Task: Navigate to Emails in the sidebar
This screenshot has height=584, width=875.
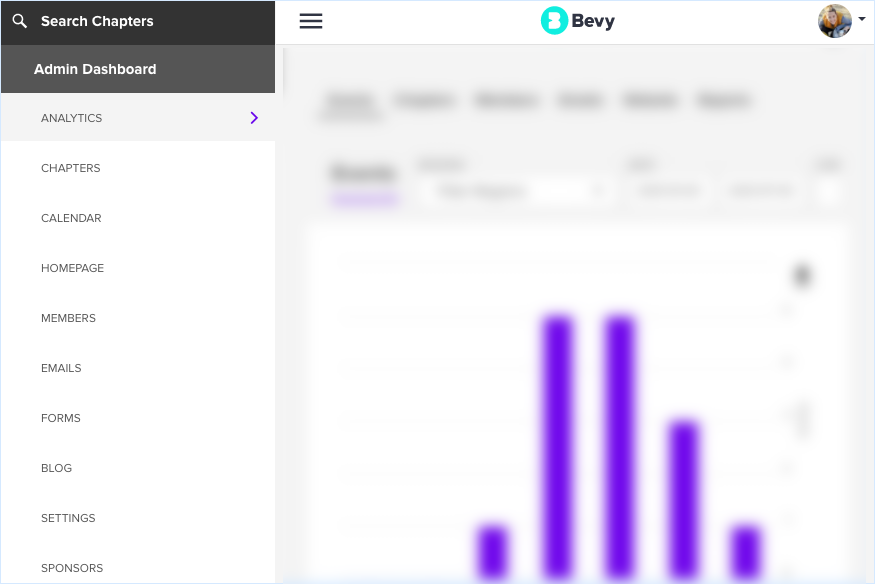Action: tap(61, 368)
